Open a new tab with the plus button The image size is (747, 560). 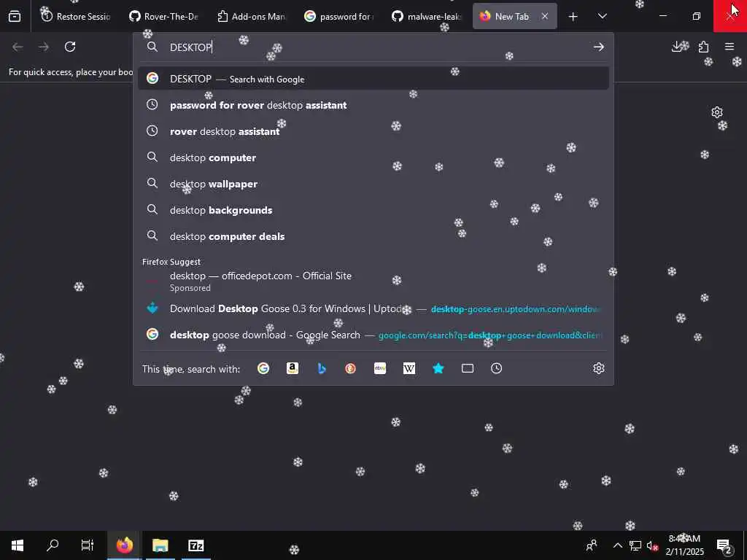[573, 17]
